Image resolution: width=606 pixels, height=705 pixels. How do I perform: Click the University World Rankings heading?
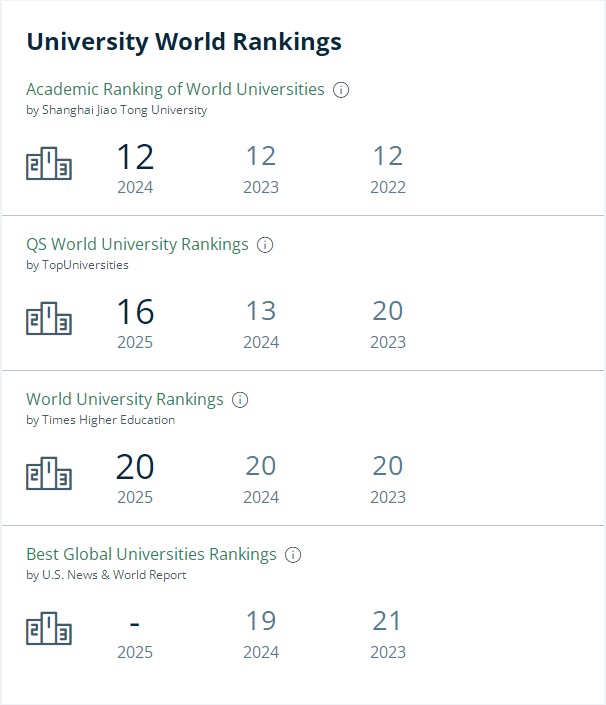(x=184, y=42)
